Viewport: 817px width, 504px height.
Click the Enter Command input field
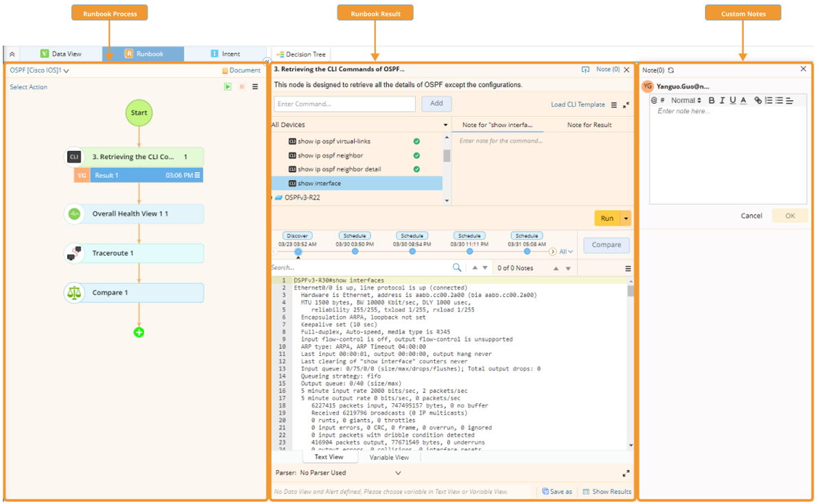click(x=344, y=104)
